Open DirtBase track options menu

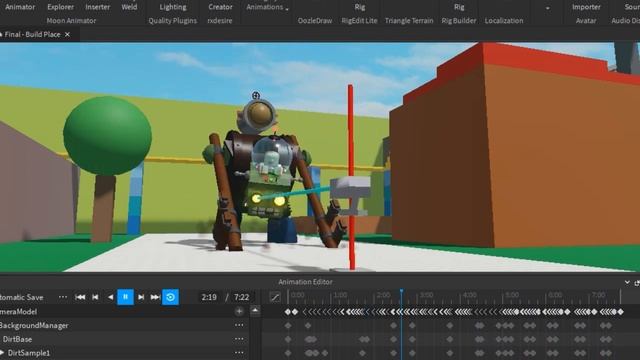[239, 339]
